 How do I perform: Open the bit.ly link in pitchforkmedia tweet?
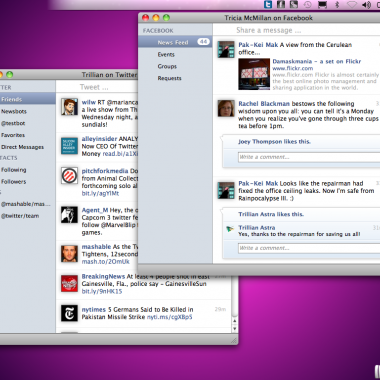[x=100, y=193]
